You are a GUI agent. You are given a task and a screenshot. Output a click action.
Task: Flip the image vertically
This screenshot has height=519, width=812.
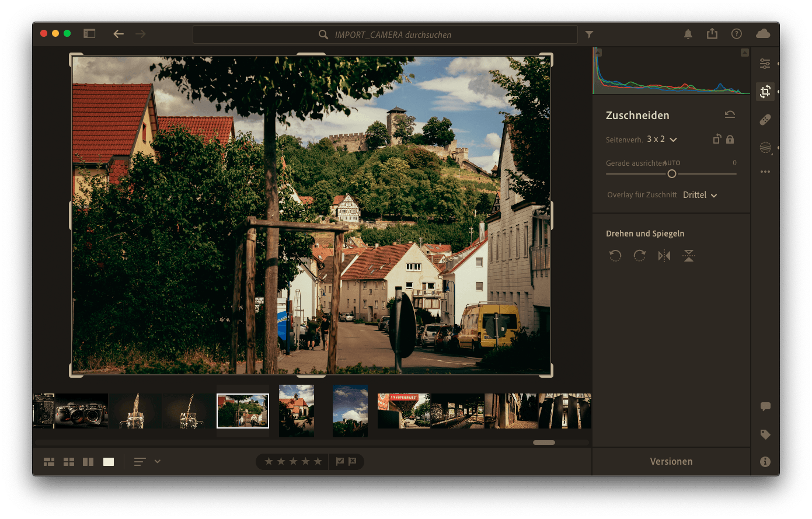[689, 256]
